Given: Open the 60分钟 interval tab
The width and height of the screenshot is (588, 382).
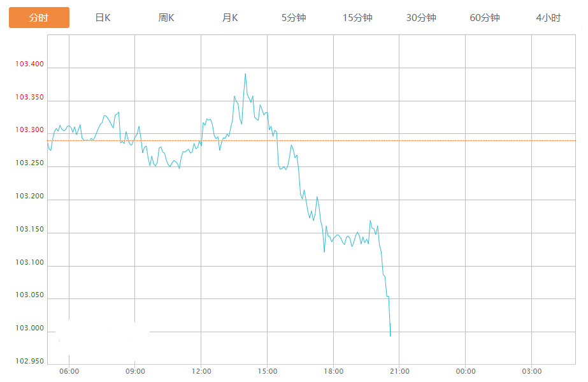Looking at the screenshot, I should 485,18.
